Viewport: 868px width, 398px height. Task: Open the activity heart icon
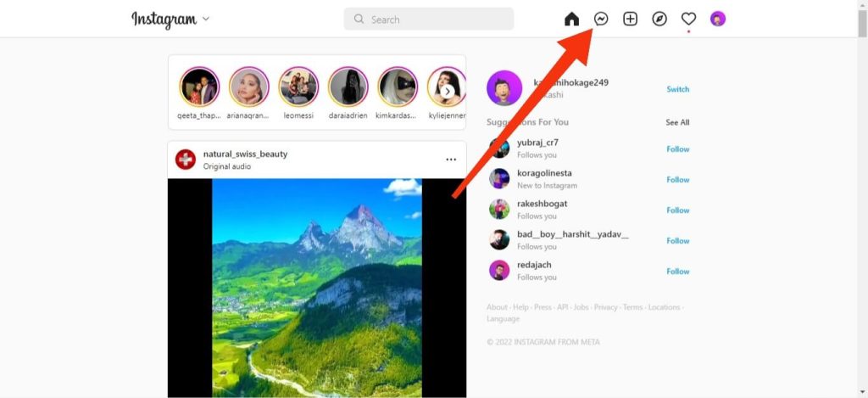tap(688, 20)
